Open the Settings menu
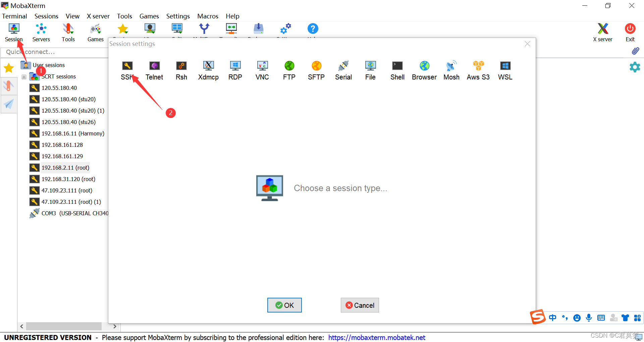 pos(178,16)
